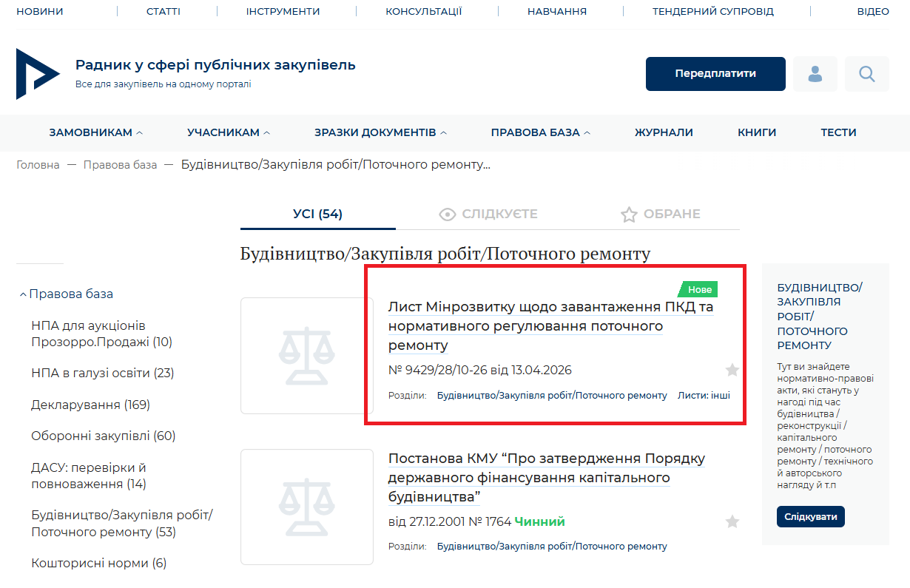The width and height of the screenshot is (910, 588).
Task: Click scales thumbnail of Лист Мінрозвитку
Action: [306, 356]
